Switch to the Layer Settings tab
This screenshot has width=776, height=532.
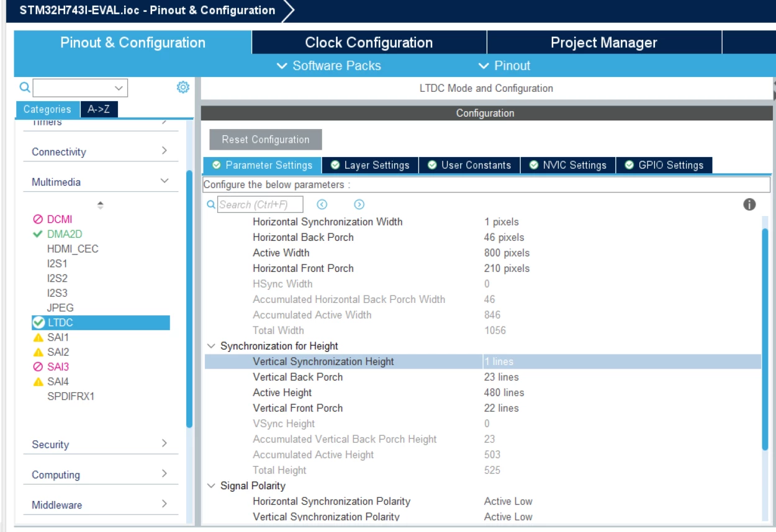tap(370, 165)
